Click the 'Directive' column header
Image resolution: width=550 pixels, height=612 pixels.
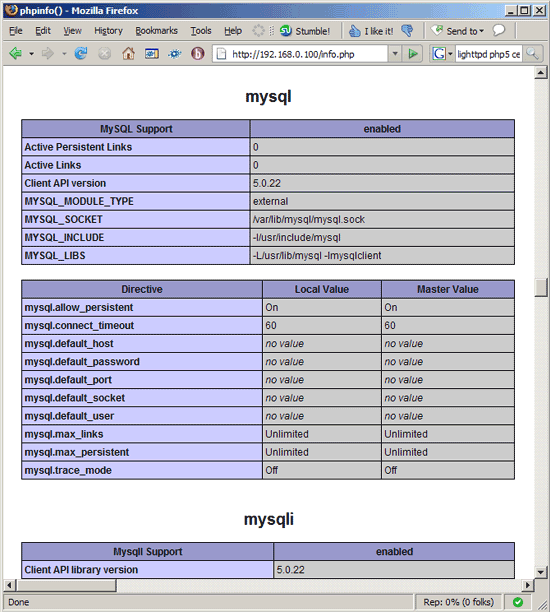142,289
